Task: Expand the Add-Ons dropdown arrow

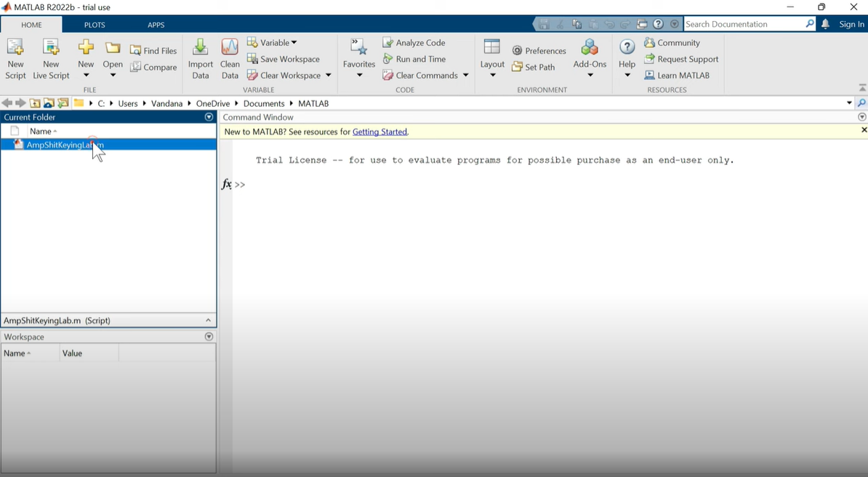Action: point(590,76)
